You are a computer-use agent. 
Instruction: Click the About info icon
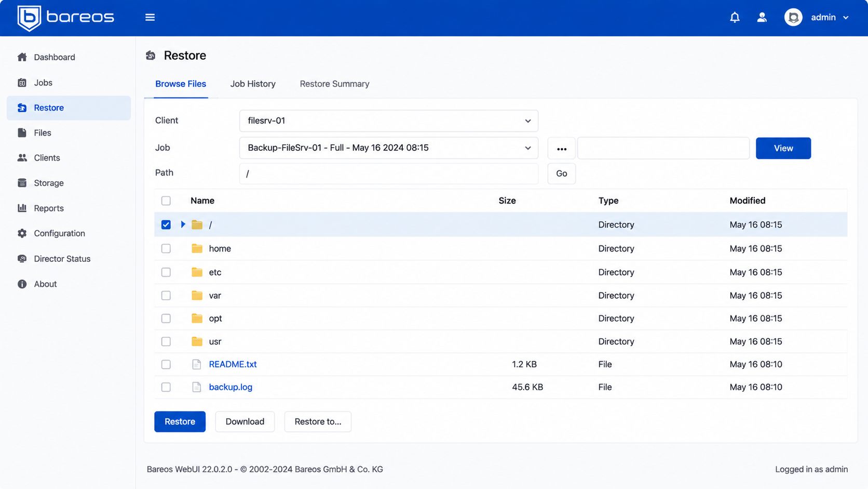(22, 284)
